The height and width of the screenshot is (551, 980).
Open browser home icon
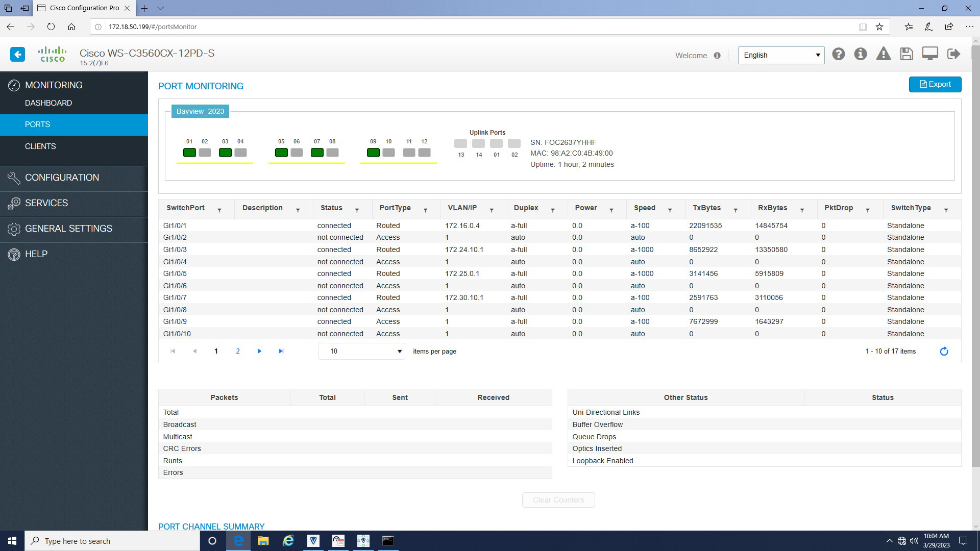(71, 27)
